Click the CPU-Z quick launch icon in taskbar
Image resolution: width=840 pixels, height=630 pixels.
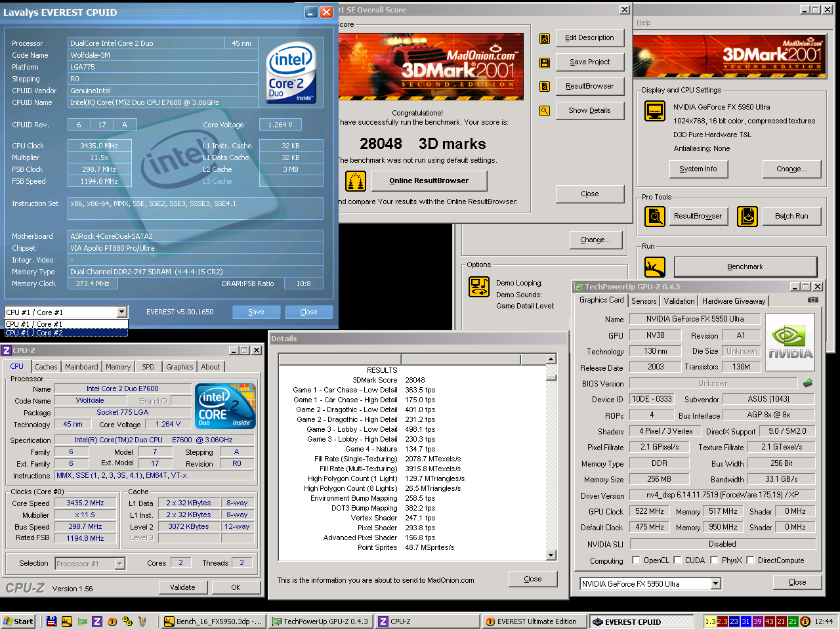click(x=97, y=621)
